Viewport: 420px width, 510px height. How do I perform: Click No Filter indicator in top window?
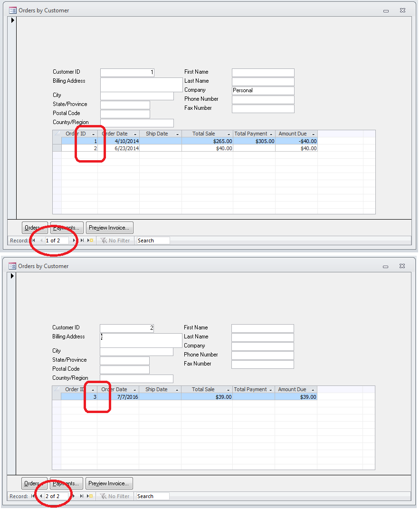coord(115,241)
